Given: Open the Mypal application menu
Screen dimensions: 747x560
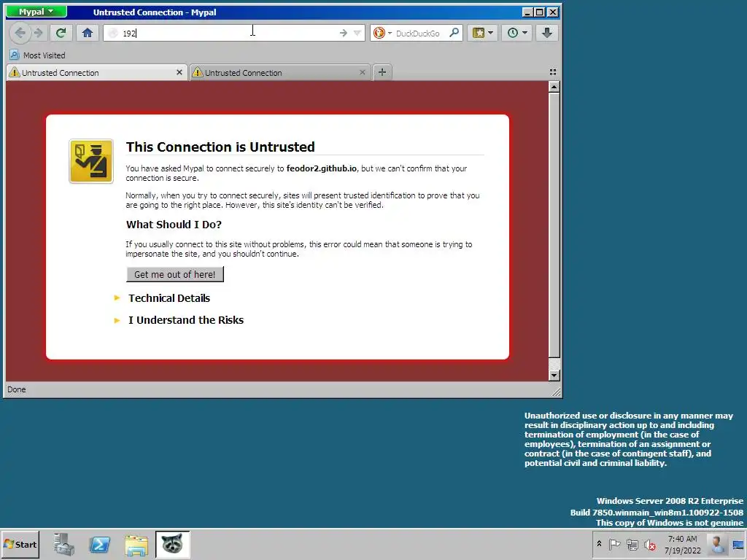Looking at the screenshot, I should coord(36,12).
